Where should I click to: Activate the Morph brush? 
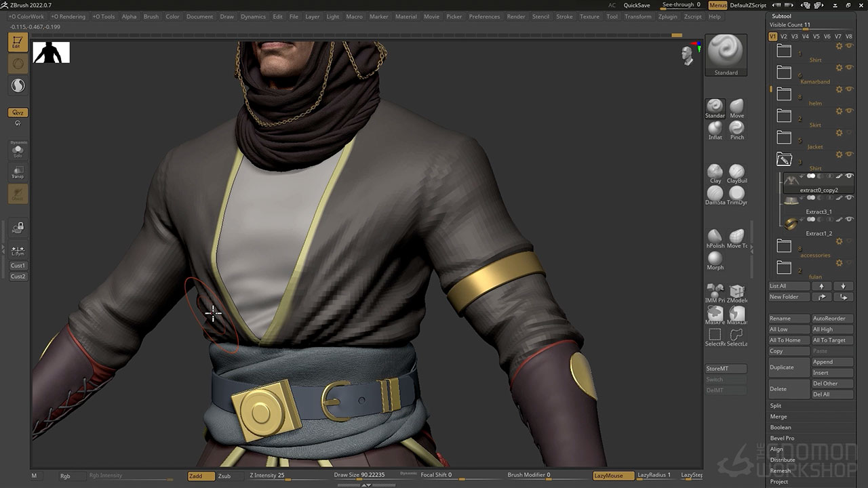[x=715, y=260]
